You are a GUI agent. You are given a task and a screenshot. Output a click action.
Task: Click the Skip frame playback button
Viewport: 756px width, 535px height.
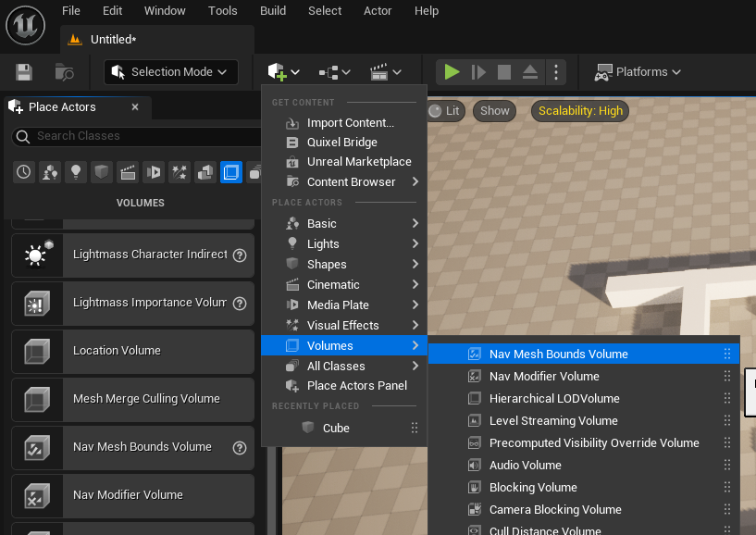pos(478,72)
